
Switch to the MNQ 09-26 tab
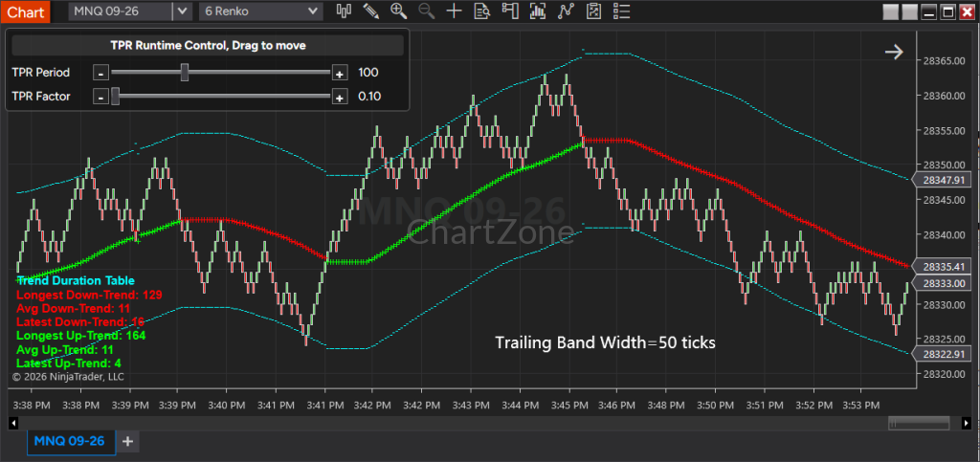[x=69, y=441]
